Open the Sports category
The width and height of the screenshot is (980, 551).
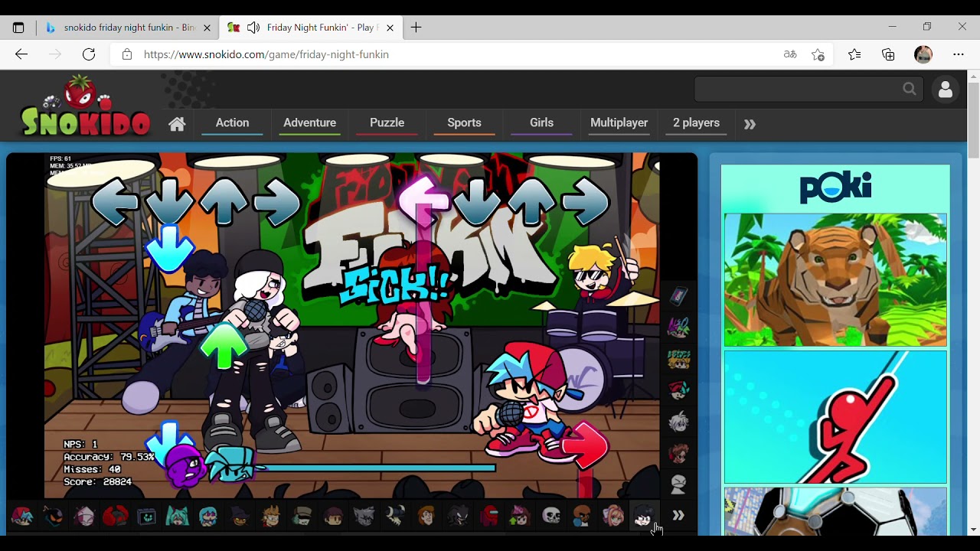[464, 122]
